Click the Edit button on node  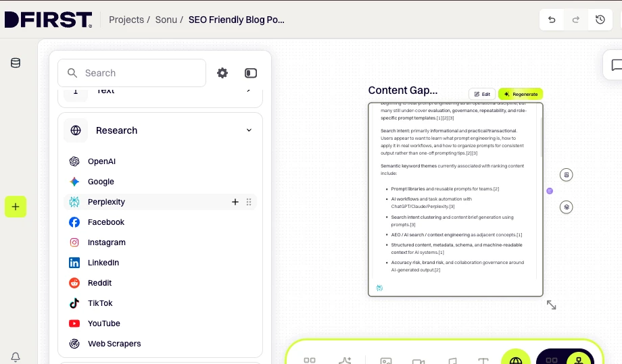point(482,95)
